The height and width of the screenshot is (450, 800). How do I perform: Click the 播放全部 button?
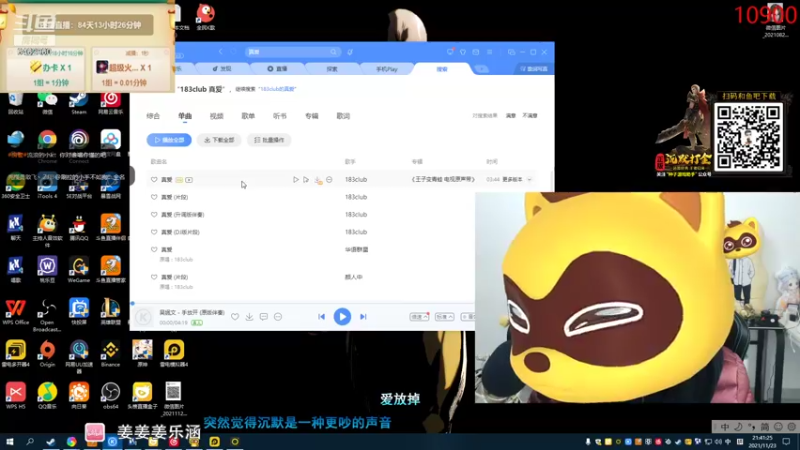coord(169,140)
